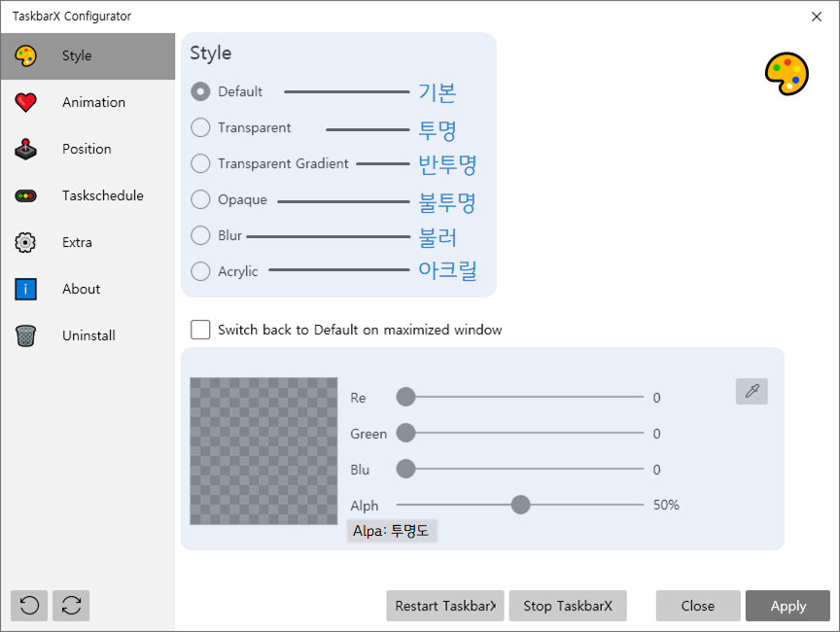Viewport: 840px width, 632px height.
Task: Click the Blue slider handle
Action: 405,469
